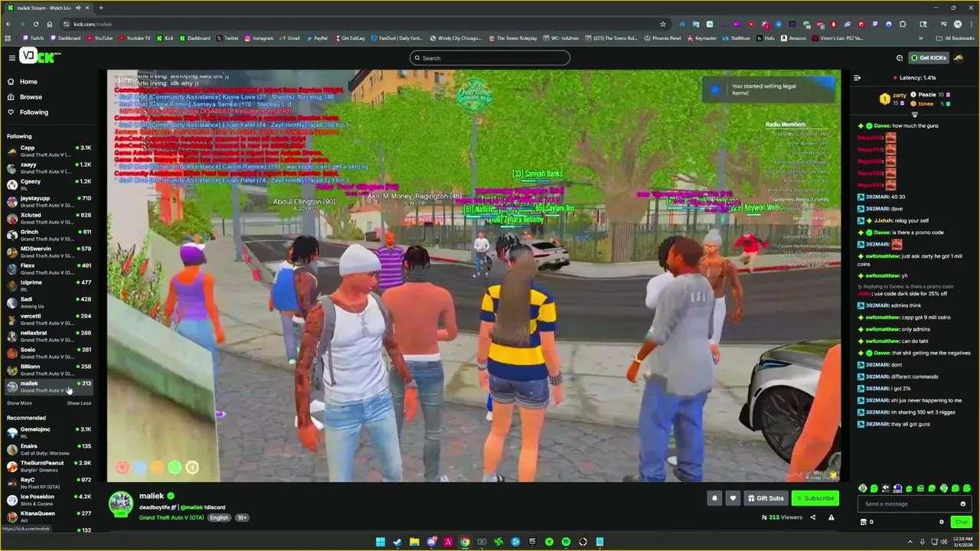This screenshot has height=551, width=980.
Task: Click the 18+ tag
Action: pos(241,518)
